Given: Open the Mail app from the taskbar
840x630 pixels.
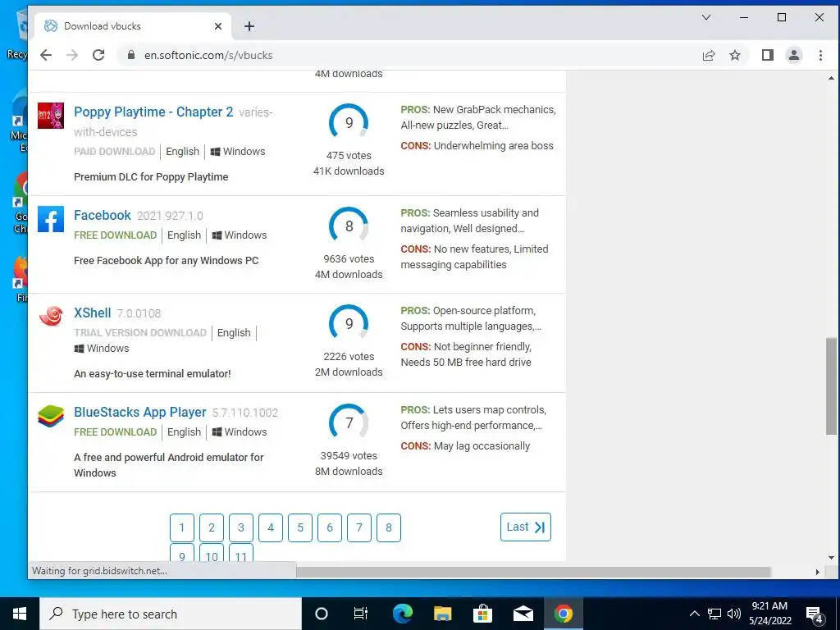Looking at the screenshot, I should 523,614.
